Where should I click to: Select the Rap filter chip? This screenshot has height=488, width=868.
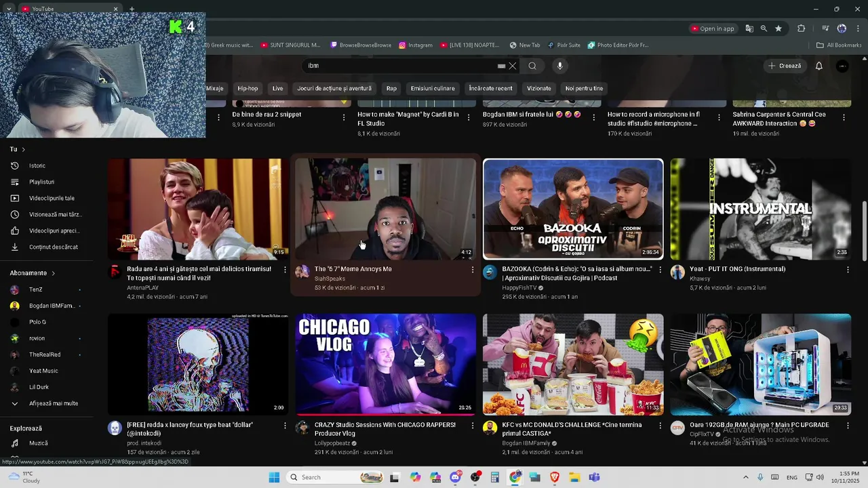pos(391,88)
